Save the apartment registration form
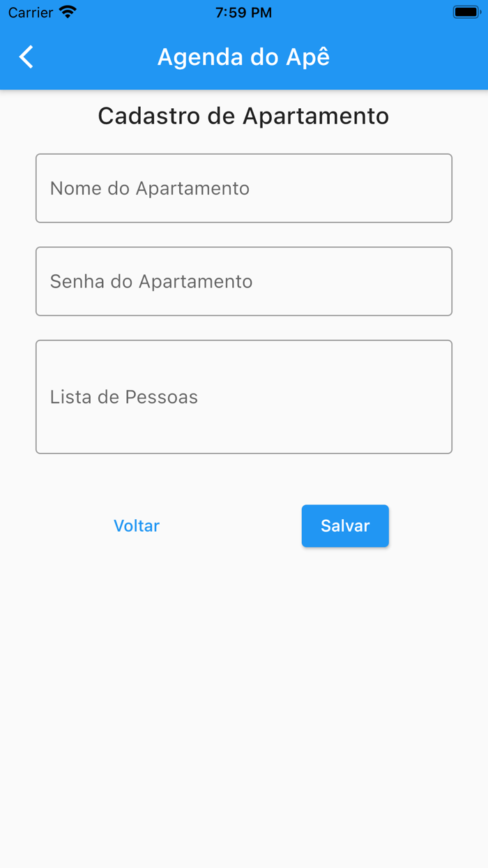 pyautogui.click(x=345, y=525)
